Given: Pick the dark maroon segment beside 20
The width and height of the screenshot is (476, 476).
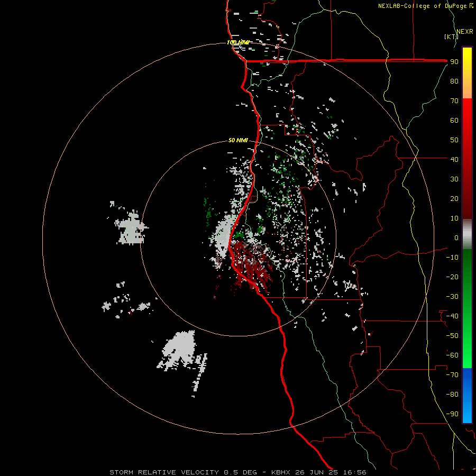Looking at the screenshot, I should pyautogui.click(x=467, y=199).
